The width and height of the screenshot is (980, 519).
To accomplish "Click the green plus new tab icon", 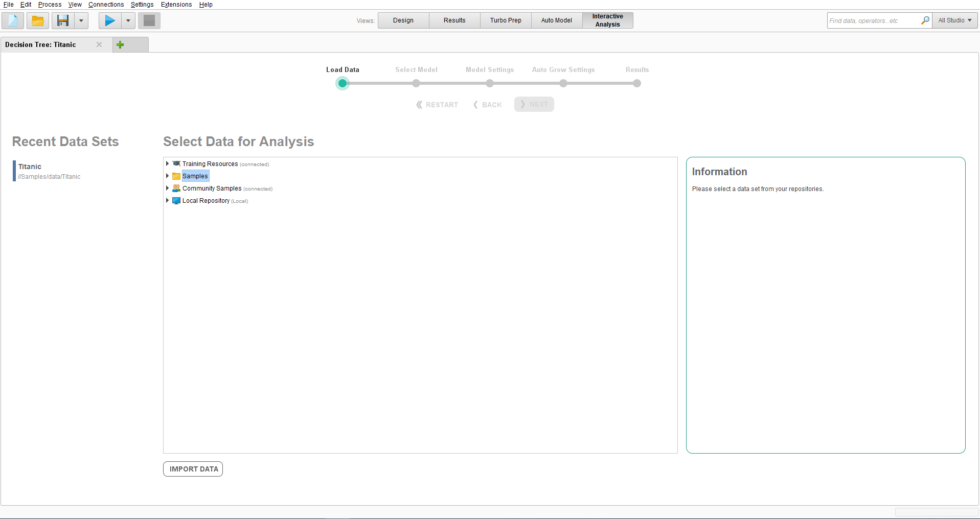I will pyautogui.click(x=120, y=45).
